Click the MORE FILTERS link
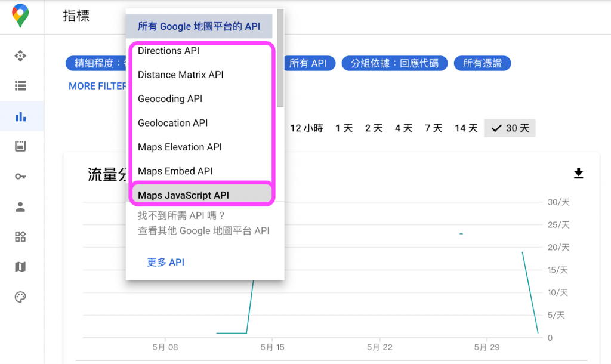Image resolution: width=611 pixels, height=364 pixels. (97, 86)
